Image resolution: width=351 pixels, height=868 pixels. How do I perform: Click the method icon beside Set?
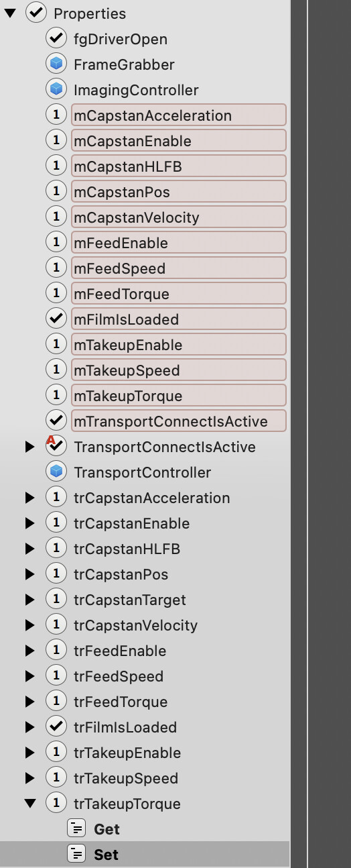(x=77, y=855)
